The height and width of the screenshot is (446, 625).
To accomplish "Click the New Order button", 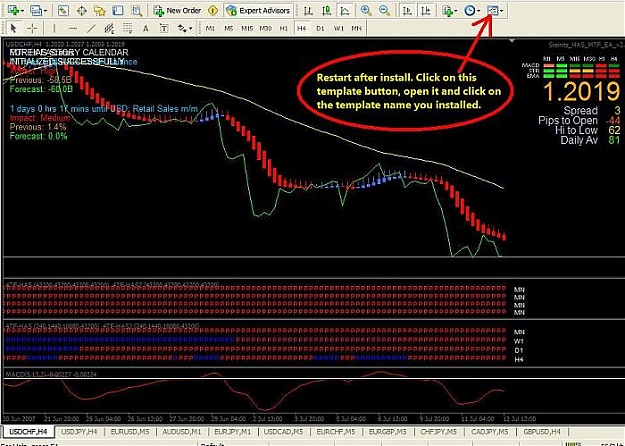I will coord(177,11).
